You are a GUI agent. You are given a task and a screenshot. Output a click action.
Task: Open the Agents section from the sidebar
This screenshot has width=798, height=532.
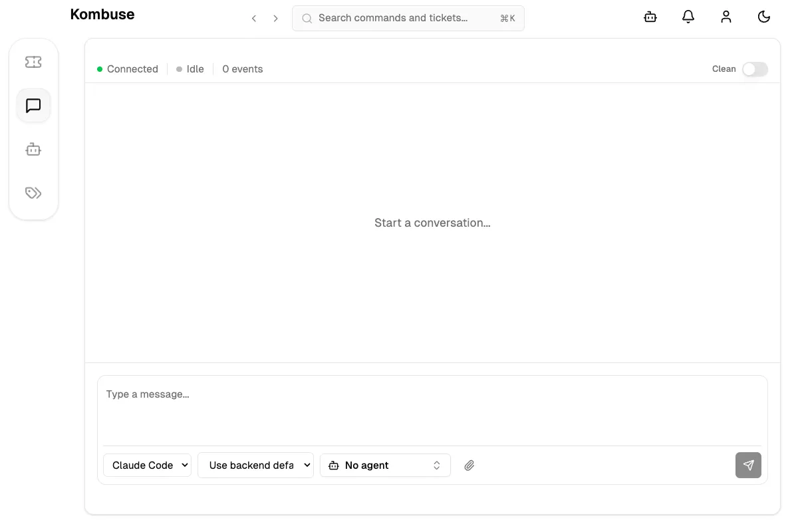[33, 149]
